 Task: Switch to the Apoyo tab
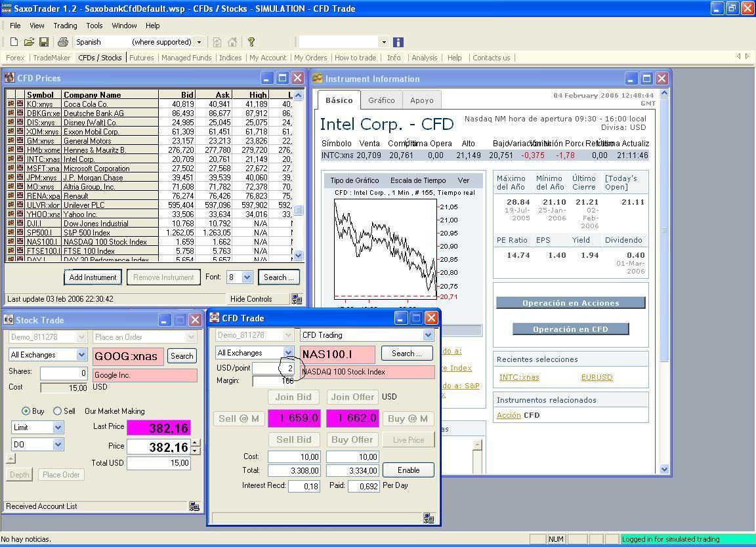pyautogui.click(x=422, y=100)
